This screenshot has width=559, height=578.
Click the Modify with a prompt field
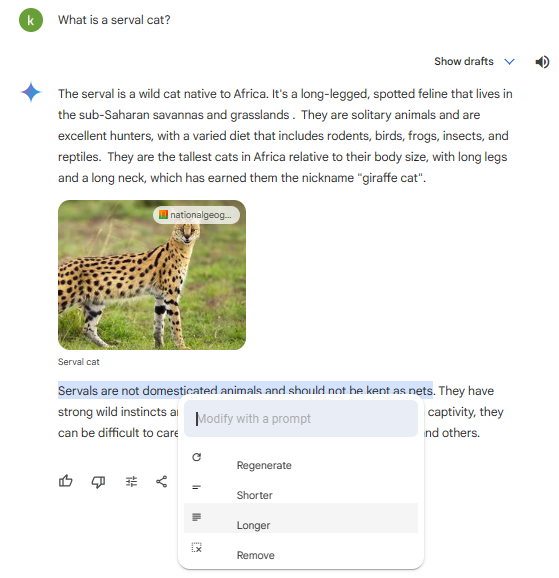click(x=301, y=418)
